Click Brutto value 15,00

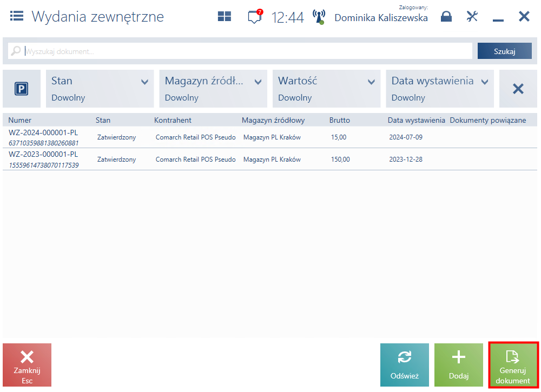[339, 137]
